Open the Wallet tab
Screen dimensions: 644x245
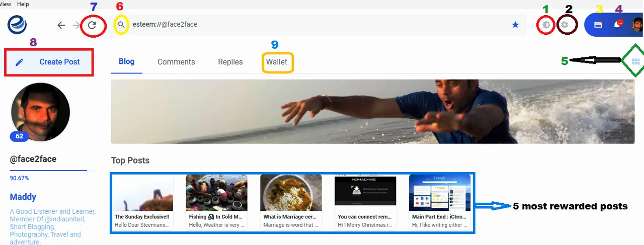tap(277, 62)
